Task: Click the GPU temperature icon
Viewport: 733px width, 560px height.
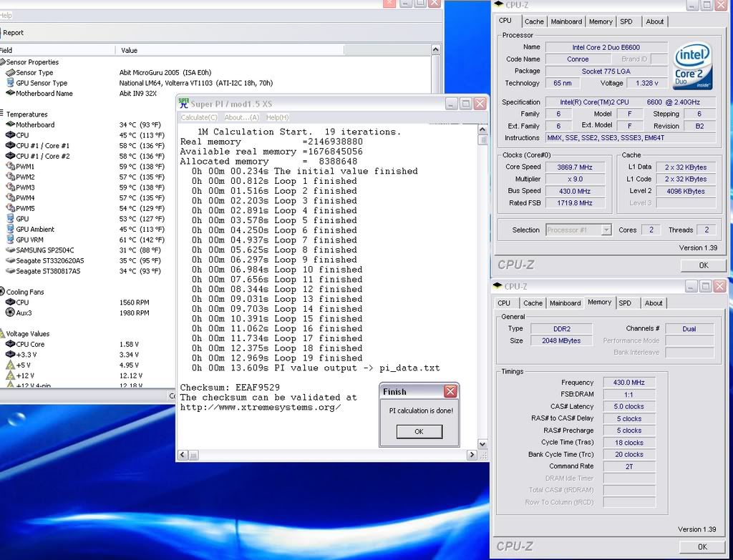Action: click(10, 219)
